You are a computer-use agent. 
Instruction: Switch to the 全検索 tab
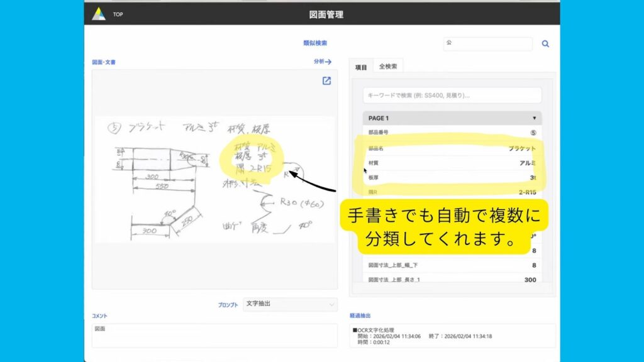click(x=387, y=66)
